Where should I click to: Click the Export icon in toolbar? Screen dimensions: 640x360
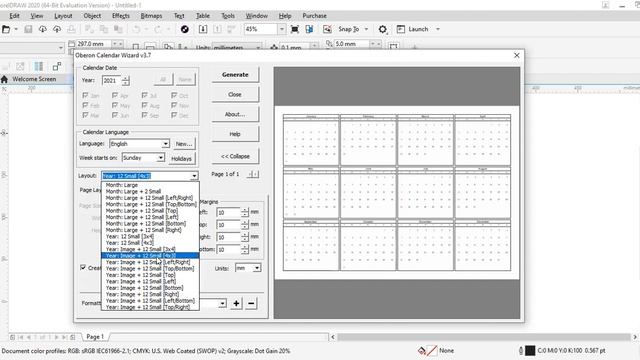pyautogui.click(x=217, y=29)
